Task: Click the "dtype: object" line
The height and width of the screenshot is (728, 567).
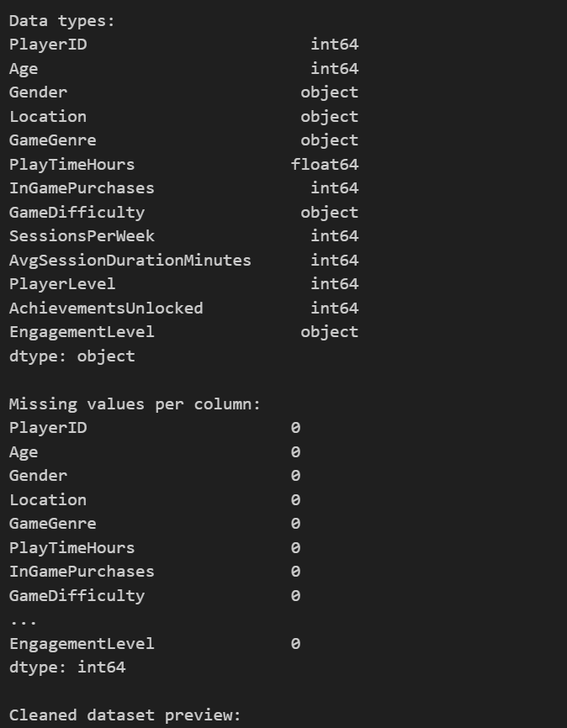Action: pyautogui.click(x=72, y=356)
